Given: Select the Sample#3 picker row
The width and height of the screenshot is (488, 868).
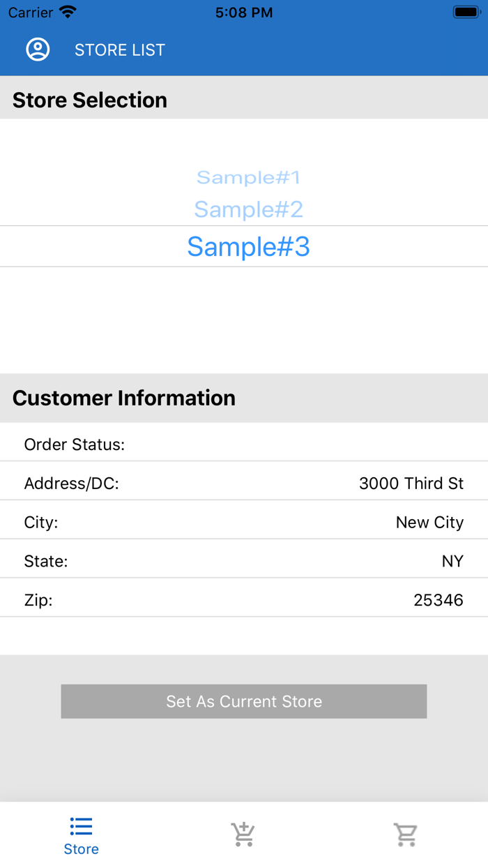Looking at the screenshot, I should 248,246.
